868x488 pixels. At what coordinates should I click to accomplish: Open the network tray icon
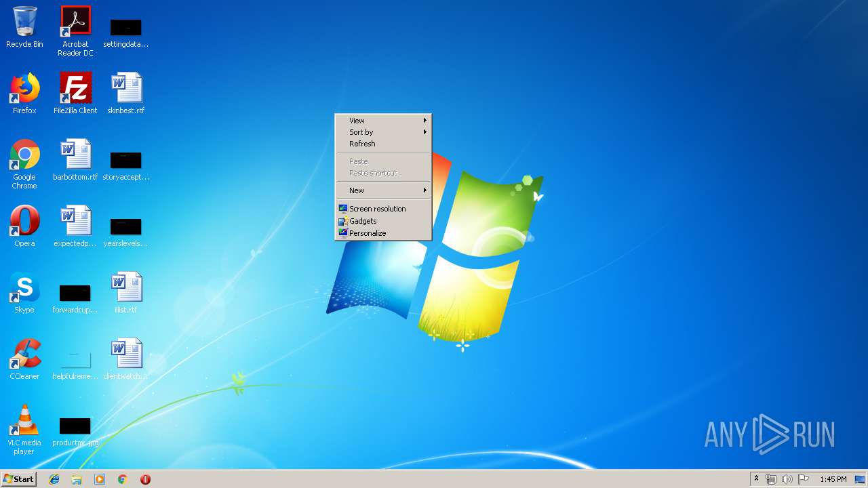pos(771,479)
